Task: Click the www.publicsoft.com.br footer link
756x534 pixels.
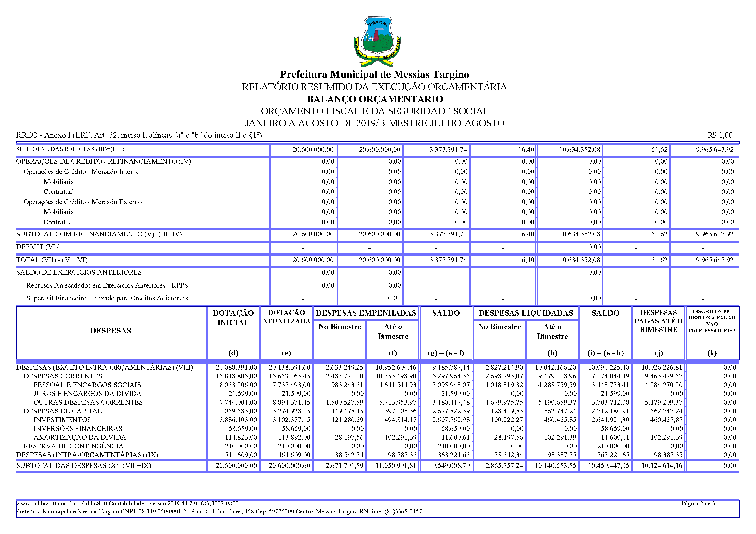Action: pos(46,503)
